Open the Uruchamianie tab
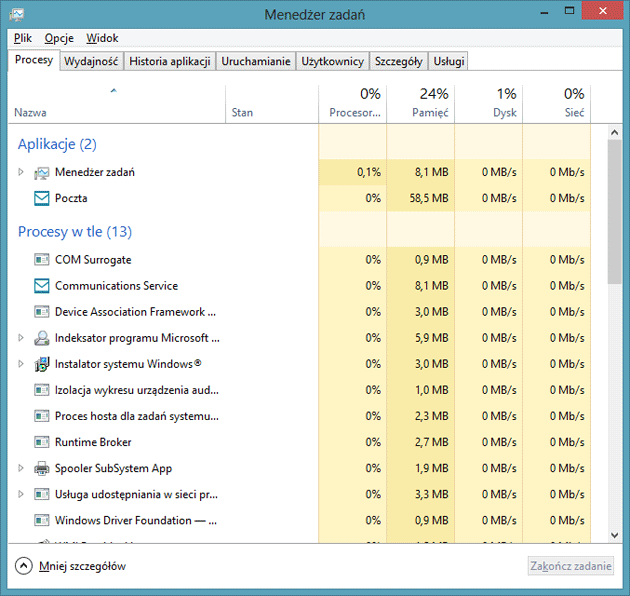630x596 pixels. coord(256,61)
